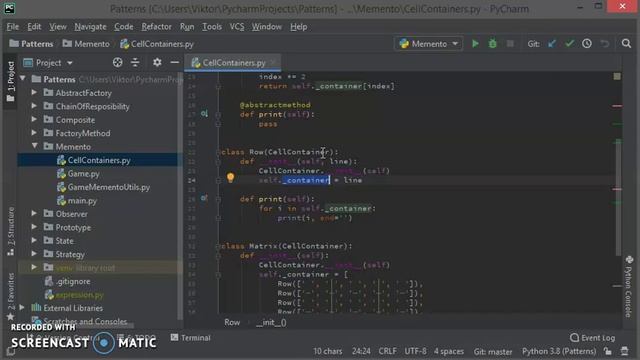The width and height of the screenshot is (640, 360).
Task: Open the Tools menu
Action: [212, 27]
